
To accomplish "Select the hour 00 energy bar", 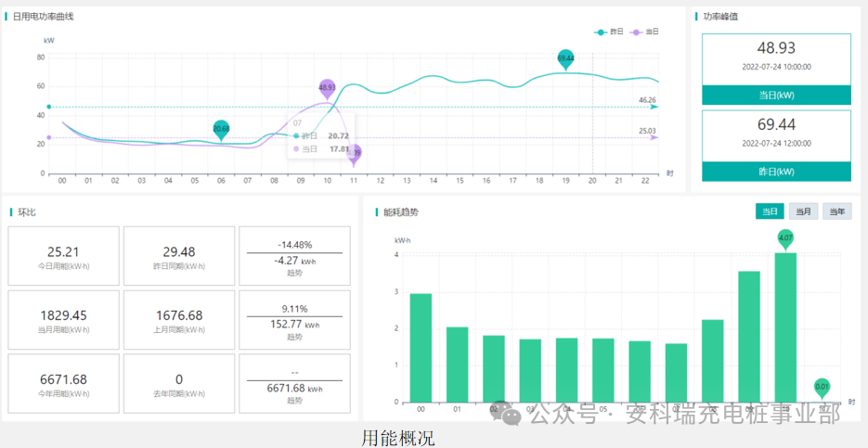I will pyautogui.click(x=421, y=348).
